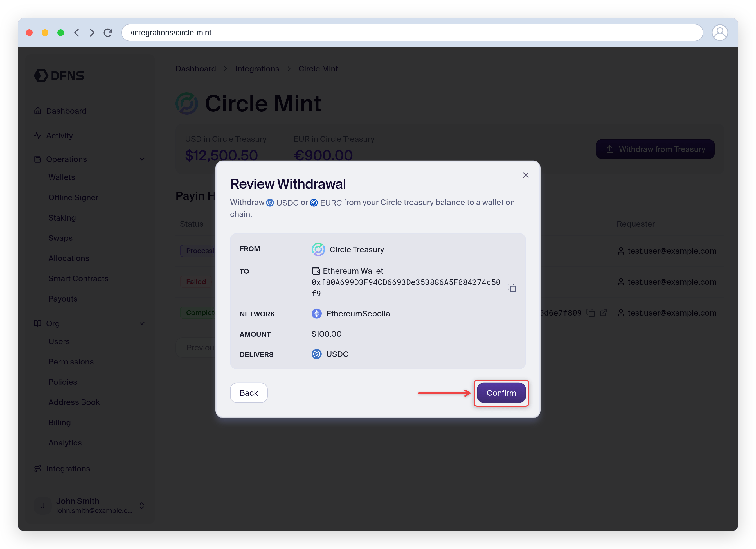Click the USDC coin icon in description
This screenshot has height=549, width=756.
click(270, 203)
